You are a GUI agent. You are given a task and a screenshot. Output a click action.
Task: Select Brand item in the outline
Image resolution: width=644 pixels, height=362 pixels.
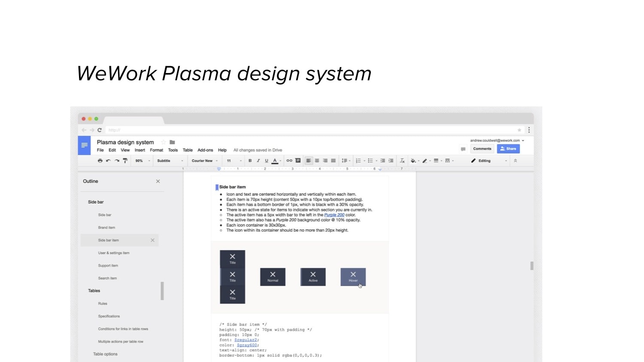click(x=106, y=228)
